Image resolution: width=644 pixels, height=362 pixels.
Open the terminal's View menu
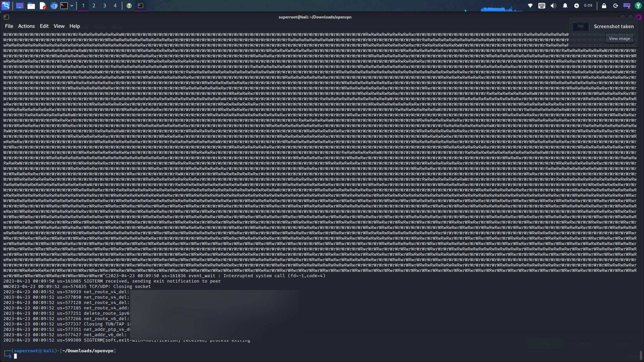point(59,26)
